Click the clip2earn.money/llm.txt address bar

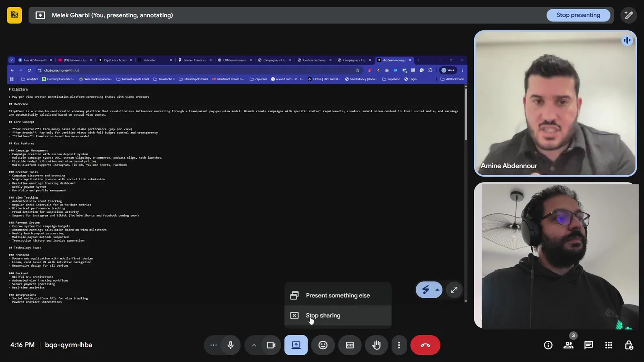199,70
